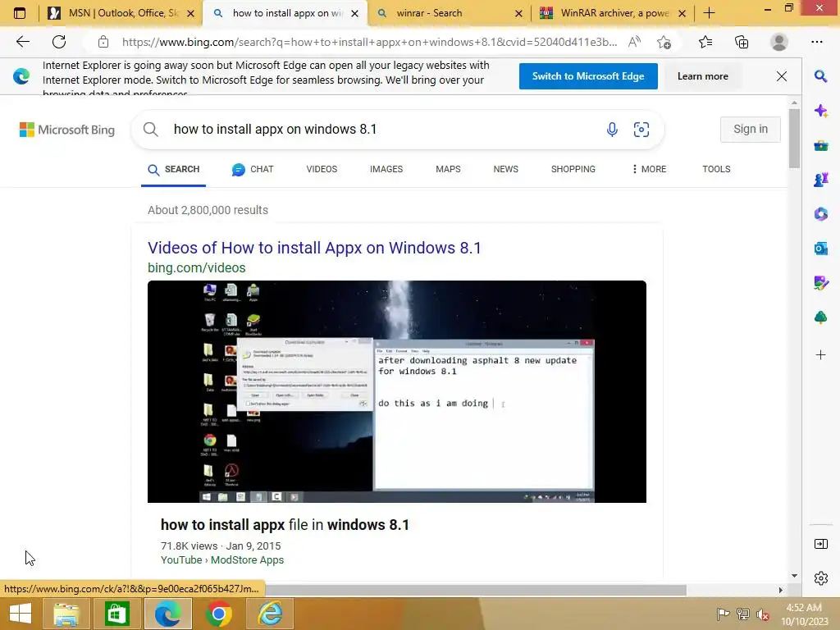The height and width of the screenshot is (630, 840).
Task: Open the sidebar Microsoft 365 icon
Action: click(820, 214)
